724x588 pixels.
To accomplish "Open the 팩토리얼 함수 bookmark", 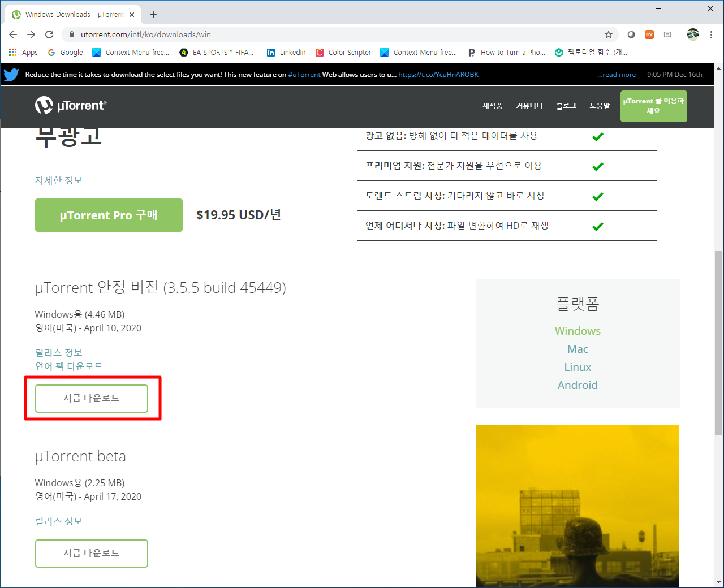I will [x=591, y=53].
